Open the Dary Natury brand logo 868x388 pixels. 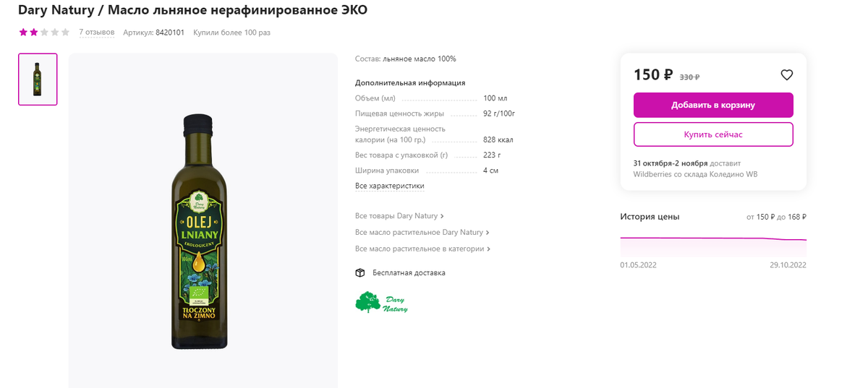point(381,302)
